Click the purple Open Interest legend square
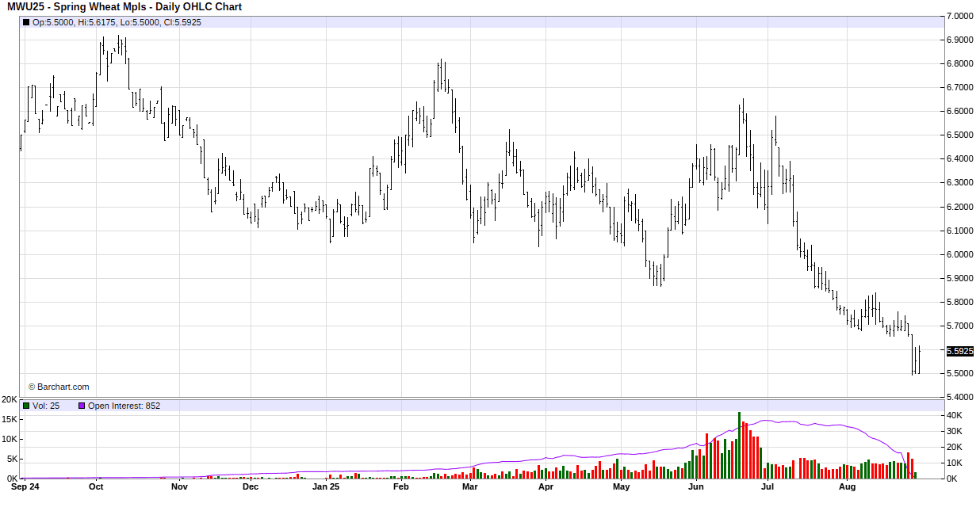980x511 pixels. [x=81, y=406]
